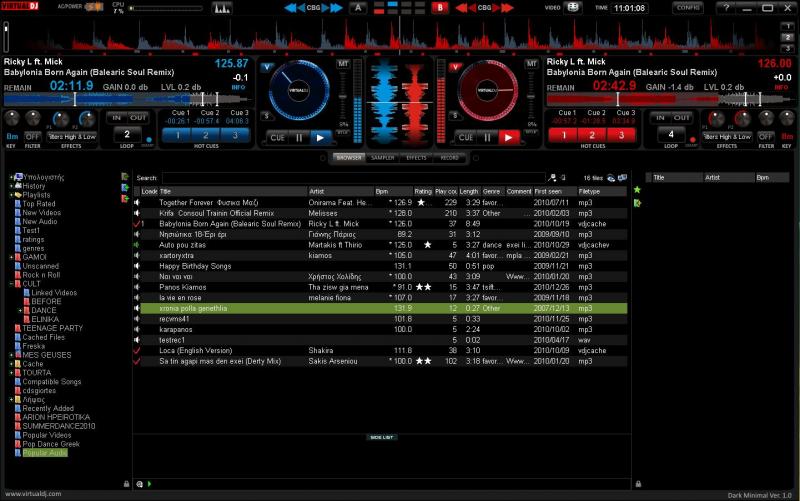Toggle the right deck FILTER OFF button

[x=765, y=137]
